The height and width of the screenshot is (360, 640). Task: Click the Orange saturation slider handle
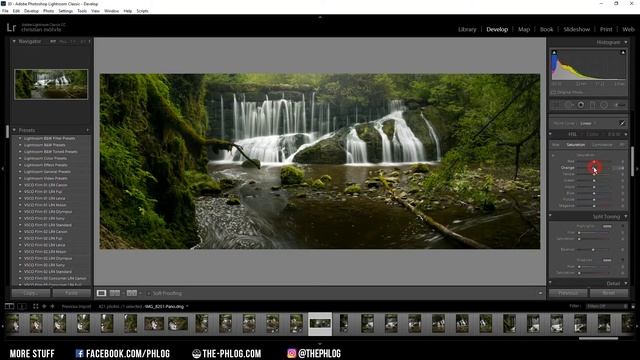point(594,168)
